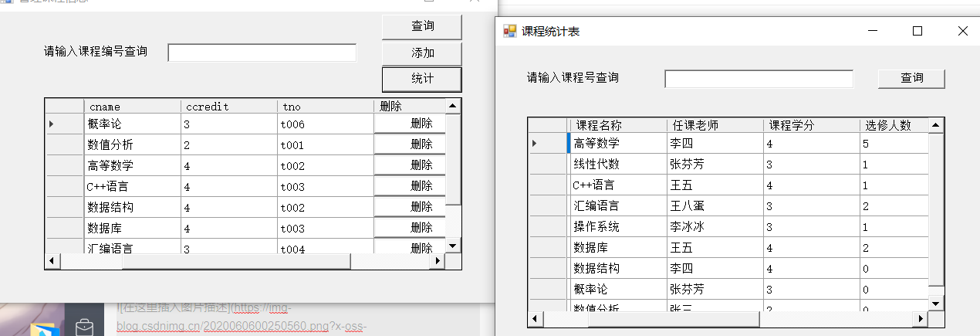Select the t001 teacher number cell
The height and width of the screenshot is (336, 980).
(x=326, y=144)
